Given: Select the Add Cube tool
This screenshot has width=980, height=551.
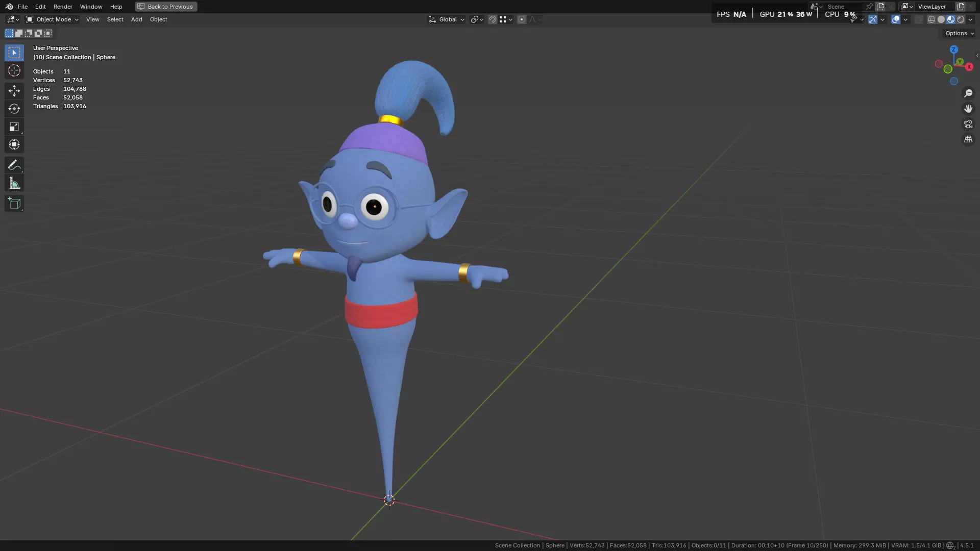Looking at the screenshot, I should 14,203.
